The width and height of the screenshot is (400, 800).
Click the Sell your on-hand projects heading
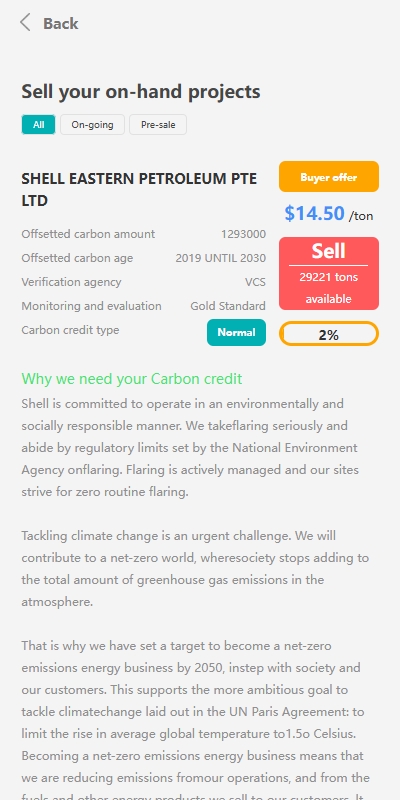click(x=141, y=92)
